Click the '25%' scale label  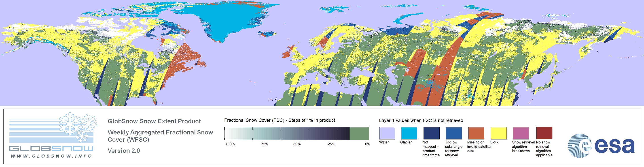point(331,144)
